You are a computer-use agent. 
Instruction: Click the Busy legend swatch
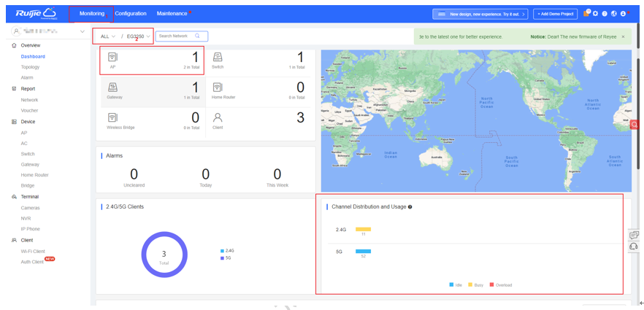coord(470,284)
